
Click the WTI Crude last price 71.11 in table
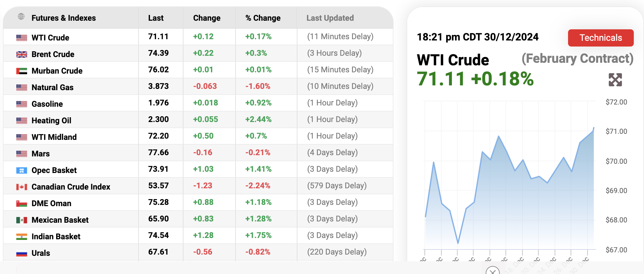(158, 37)
